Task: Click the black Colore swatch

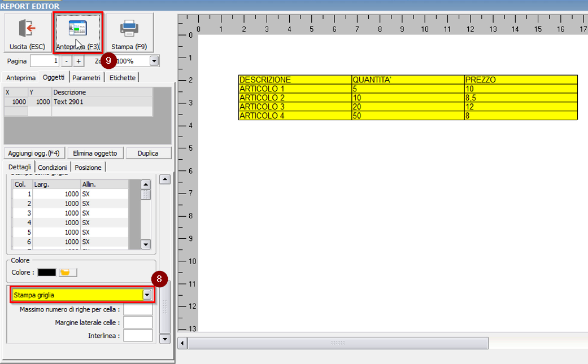Action: pos(47,273)
